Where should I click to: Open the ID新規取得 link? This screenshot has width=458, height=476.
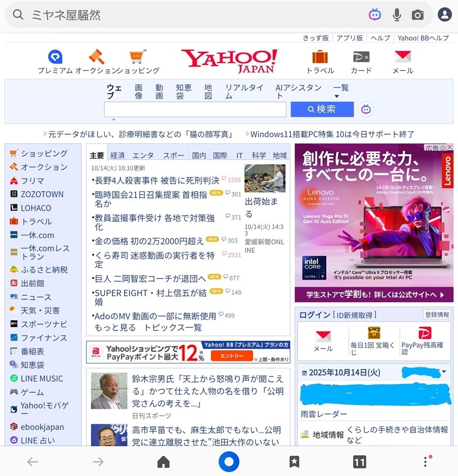click(x=354, y=316)
